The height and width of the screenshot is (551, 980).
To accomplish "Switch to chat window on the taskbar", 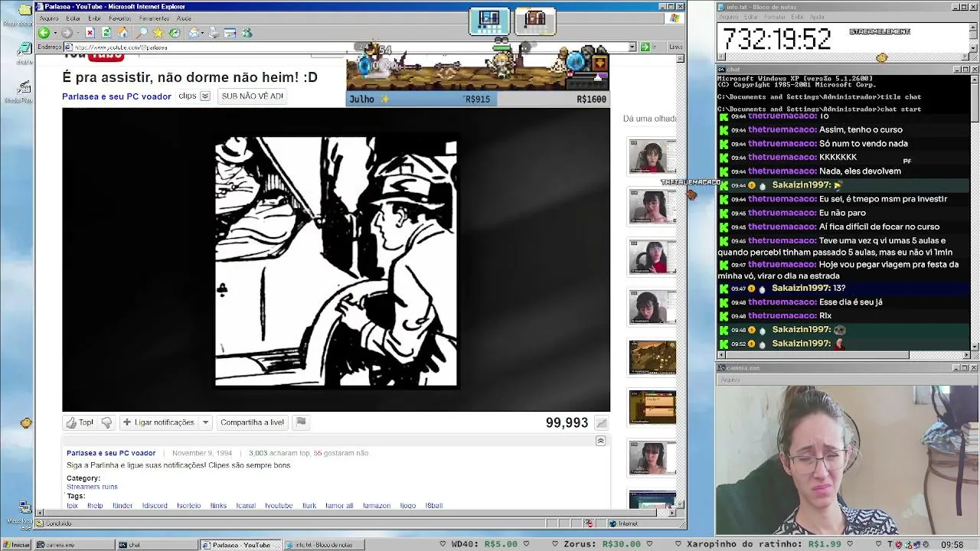I will (156, 545).
